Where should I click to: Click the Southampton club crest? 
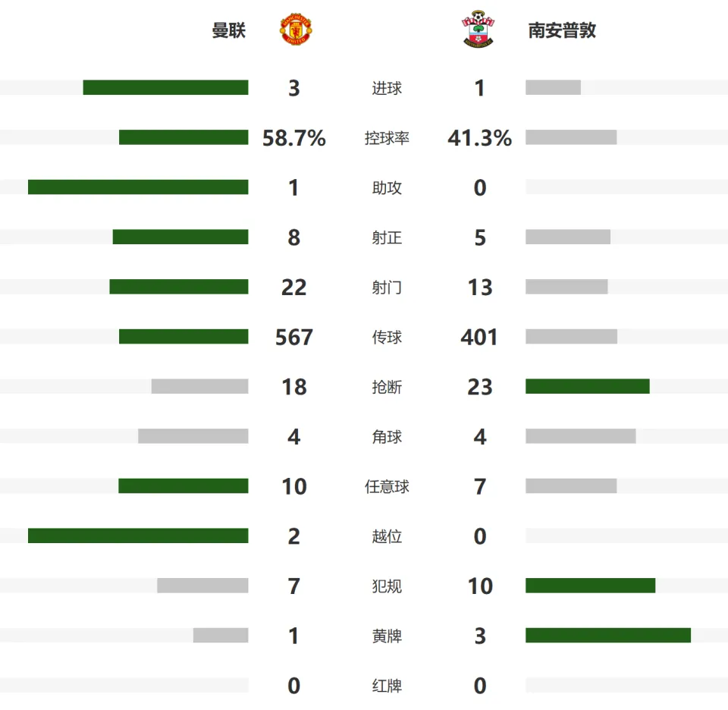tap(479, 30)
